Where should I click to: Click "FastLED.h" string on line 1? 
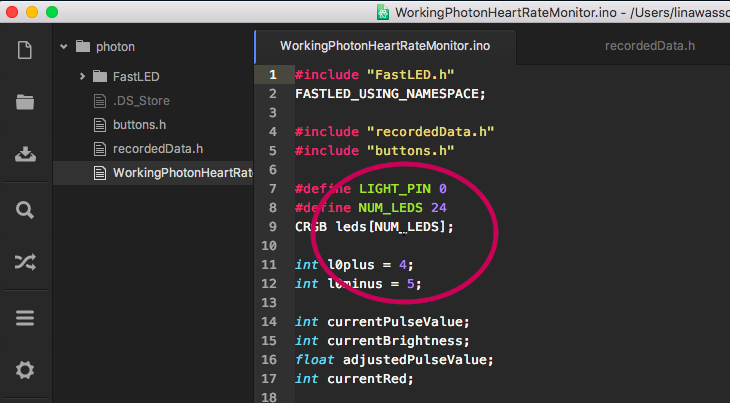pos(411,74)
